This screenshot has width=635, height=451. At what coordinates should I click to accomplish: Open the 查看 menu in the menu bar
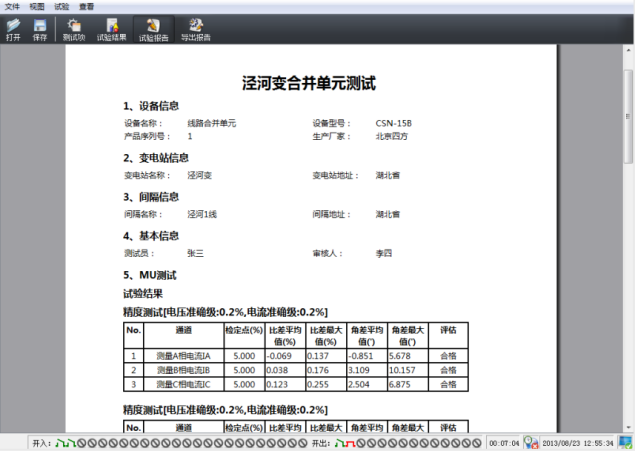click(87, 6)
